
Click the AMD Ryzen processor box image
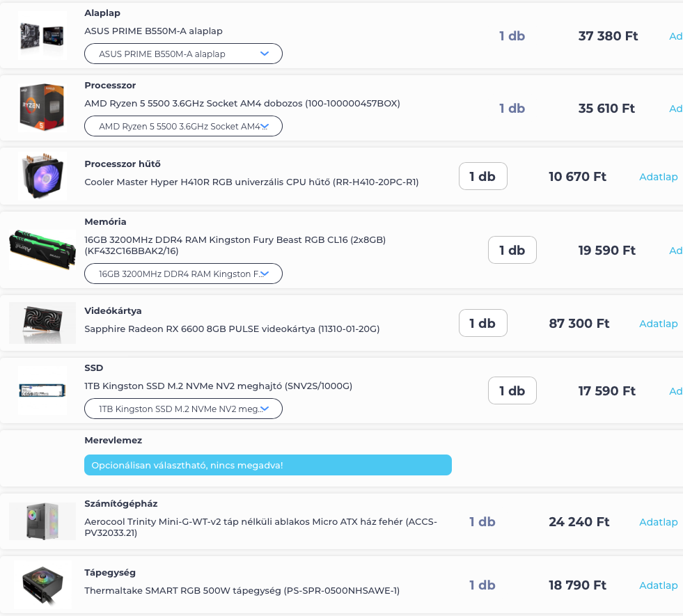click(x=42, y=107)
